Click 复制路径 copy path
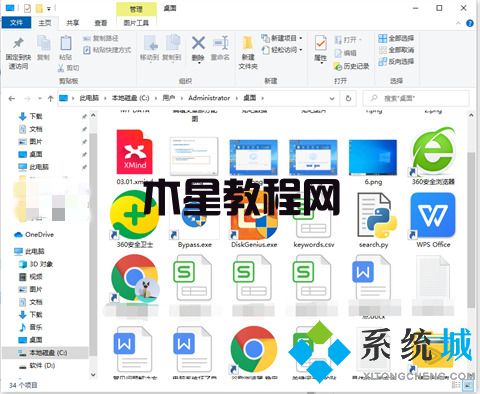This screenshot has height=394, width=480. (101, 38)
